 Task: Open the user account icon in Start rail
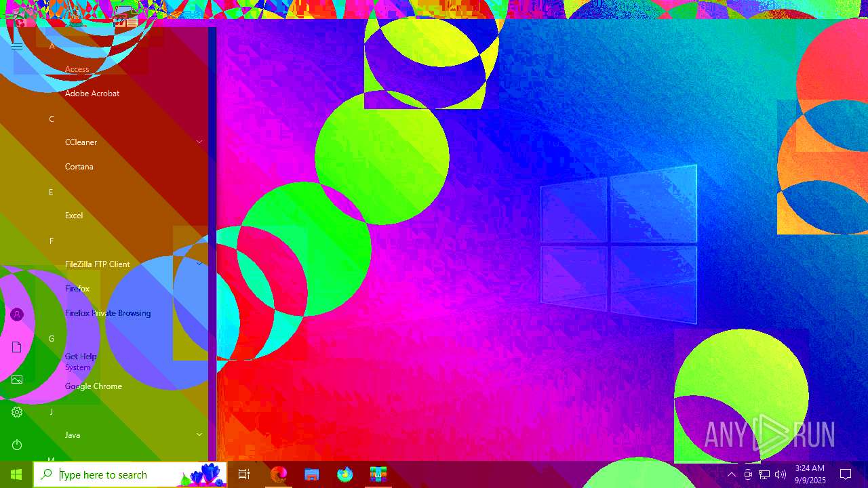tap(17, 314)
